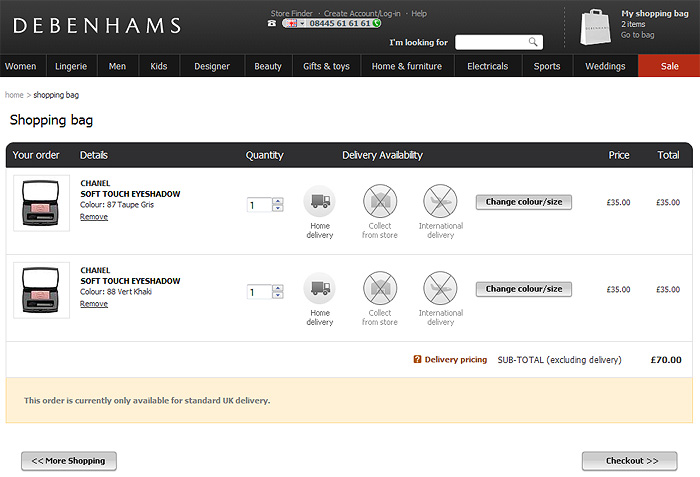Viewport: 700px width, 477px height.
Task: Click Soft Touch Eyeshadow title for Vert Khaki
Action: click(x=130, y=281)
